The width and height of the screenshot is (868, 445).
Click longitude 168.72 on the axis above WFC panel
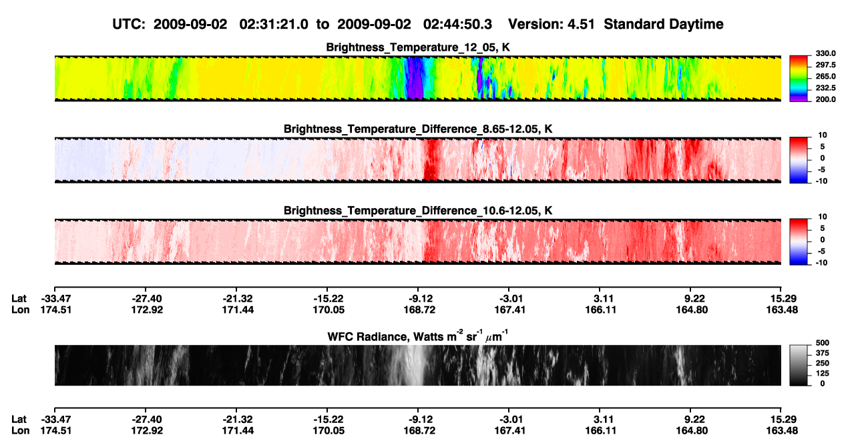point(419,310)
